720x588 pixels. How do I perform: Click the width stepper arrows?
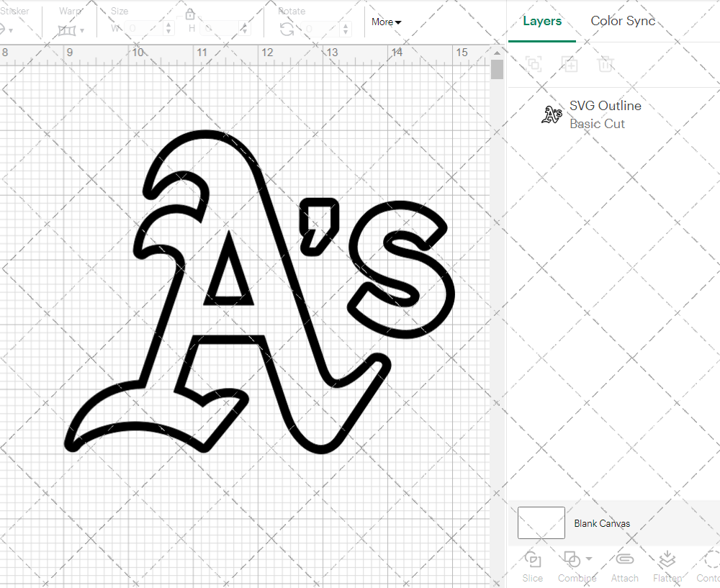click(x=168, y=29)
